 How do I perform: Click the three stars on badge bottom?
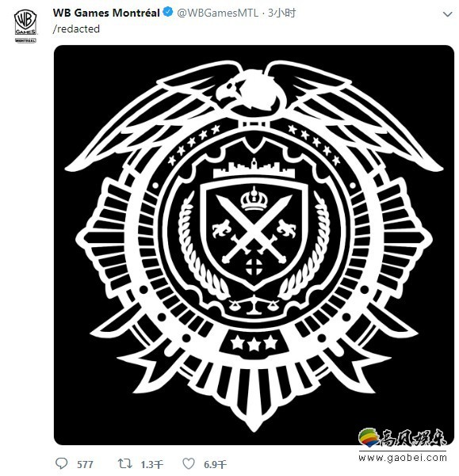pos(254,344)
